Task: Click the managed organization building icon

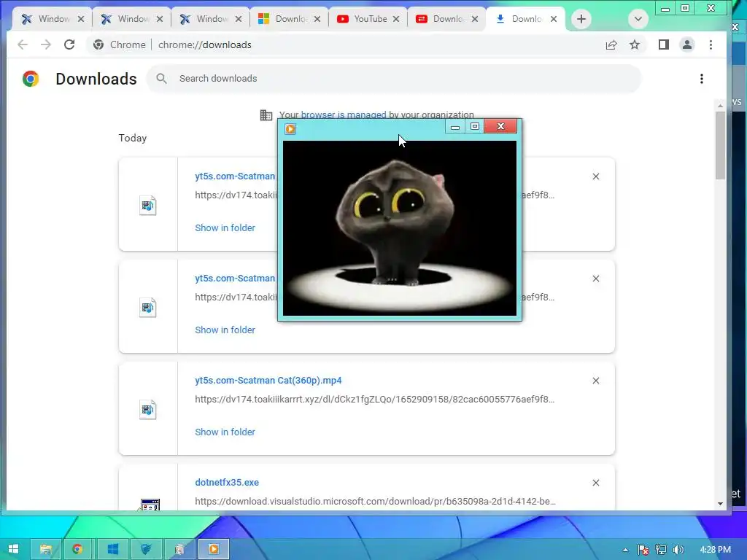Action: pos(266,114)
